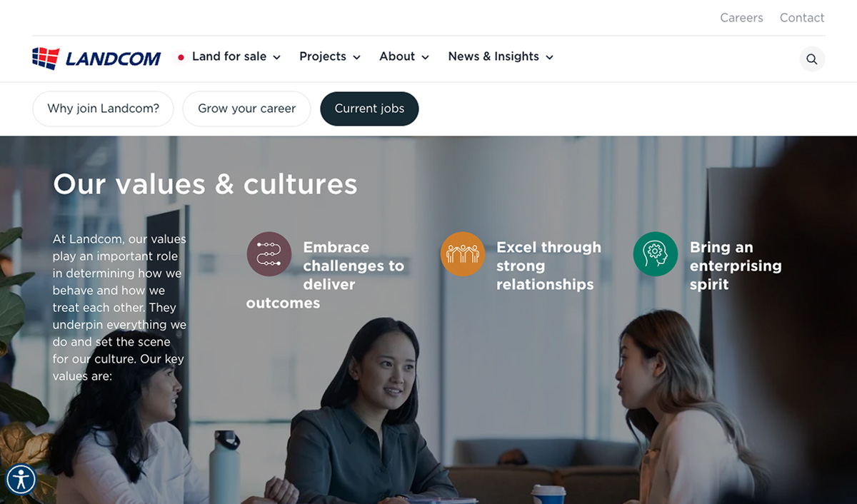Open the About dropdown menu
The height and width of the screenshot is (504, 857).
click(x=404, y=56)
